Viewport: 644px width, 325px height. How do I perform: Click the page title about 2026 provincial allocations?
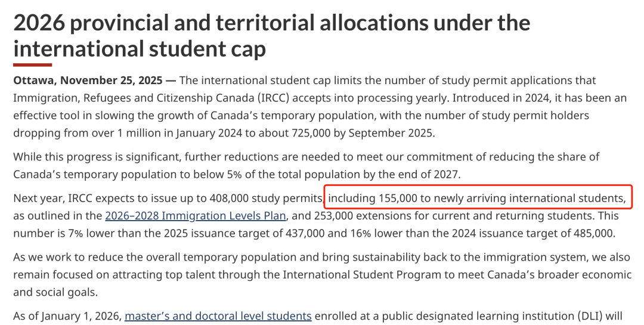[x=272, y=35]
